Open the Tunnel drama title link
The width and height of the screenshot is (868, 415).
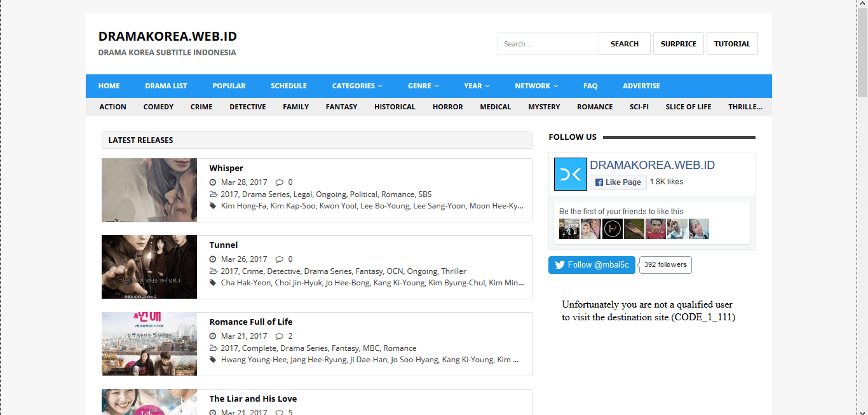pyautogui.click(x=224, y=245)
